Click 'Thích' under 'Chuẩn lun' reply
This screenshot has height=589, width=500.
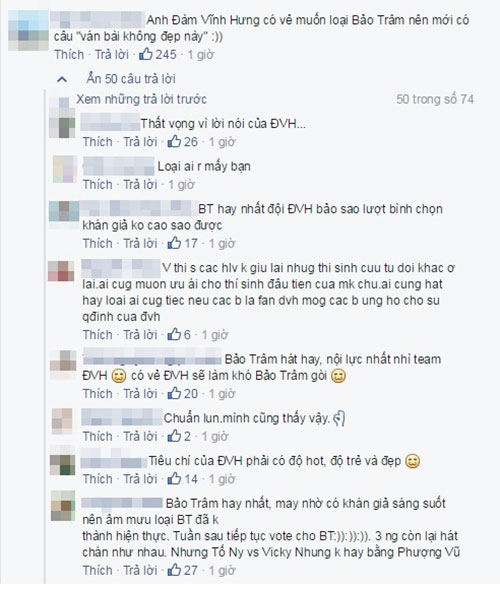click(98, 436)
